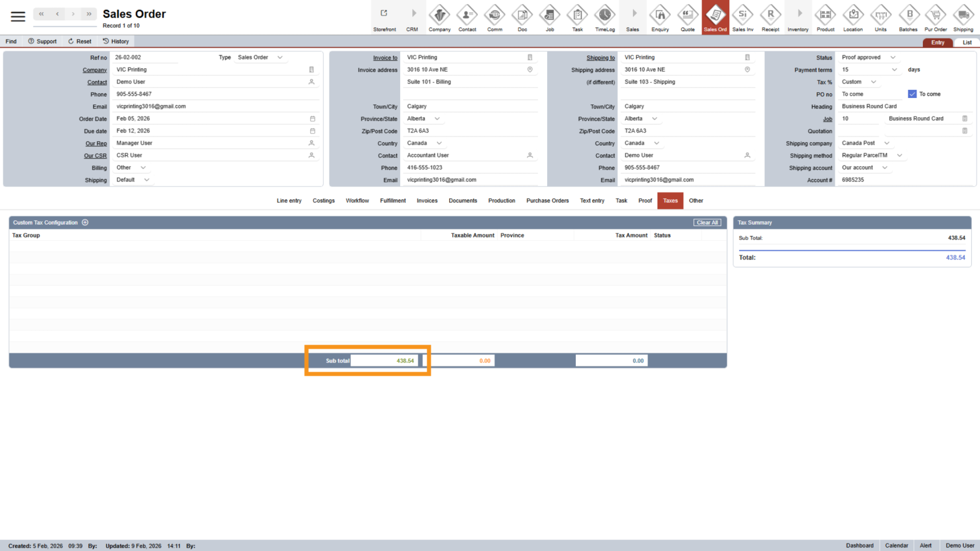Open the hamburger main menu
Screen dimensions: 980x551
pyautogui.click(x=18, y=16)
